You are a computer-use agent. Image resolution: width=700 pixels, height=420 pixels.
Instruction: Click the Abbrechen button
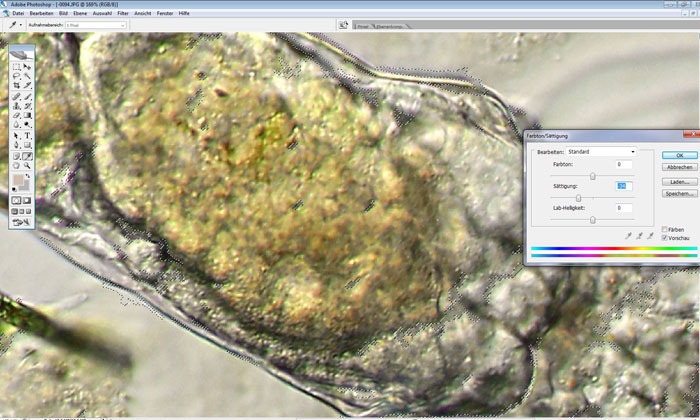679,167
